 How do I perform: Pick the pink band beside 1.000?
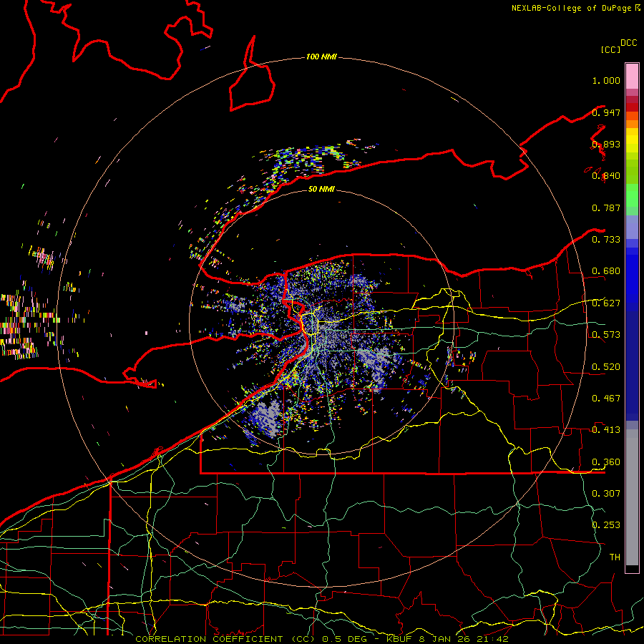point(632,77)
